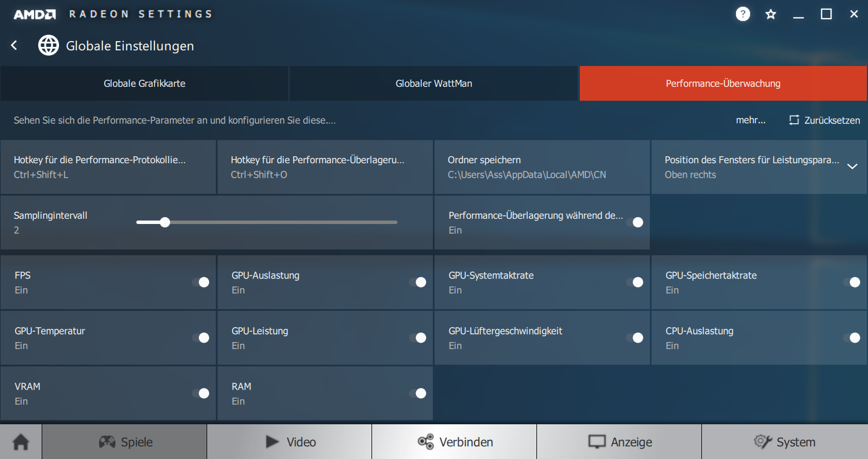Click the AMD logo in title bar
The width and height of the screenshot is (868, 459).
pyautogui.click(x=34, y=14)
